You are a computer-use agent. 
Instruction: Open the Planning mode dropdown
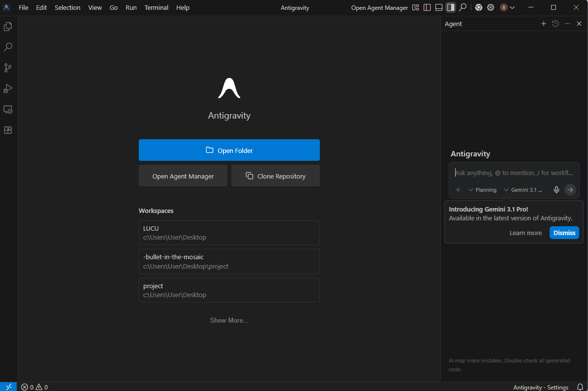[482, 190]
